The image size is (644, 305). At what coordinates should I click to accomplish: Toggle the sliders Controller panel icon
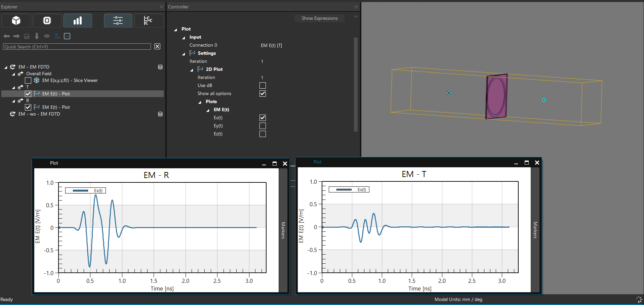coord(118,21)
